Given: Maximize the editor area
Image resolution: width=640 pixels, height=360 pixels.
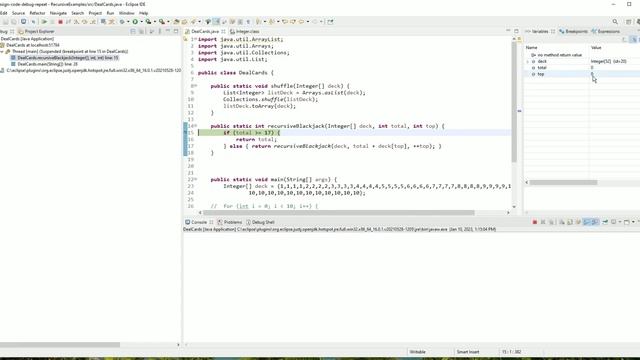Looking at the screenshot, I should click(x=516, y=31).
